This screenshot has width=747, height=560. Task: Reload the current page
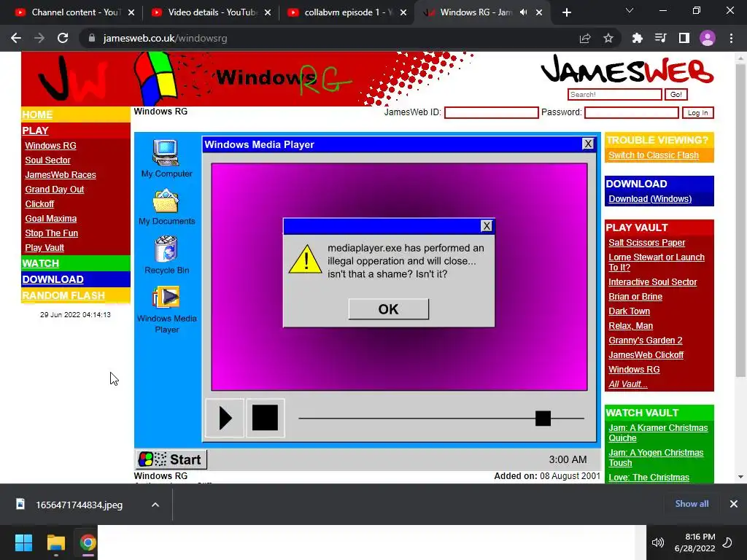coord(63,38)
